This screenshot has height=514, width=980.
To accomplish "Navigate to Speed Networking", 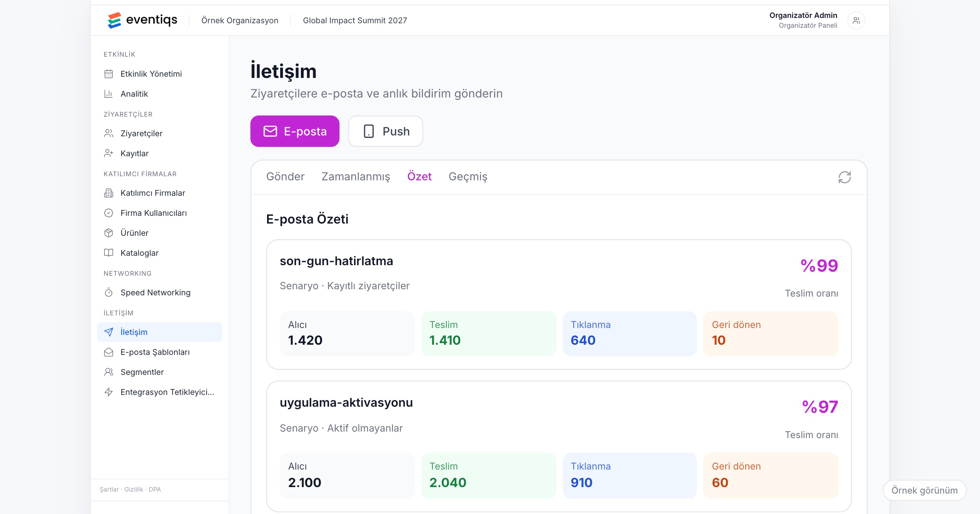I will click(x=160, y=292).
